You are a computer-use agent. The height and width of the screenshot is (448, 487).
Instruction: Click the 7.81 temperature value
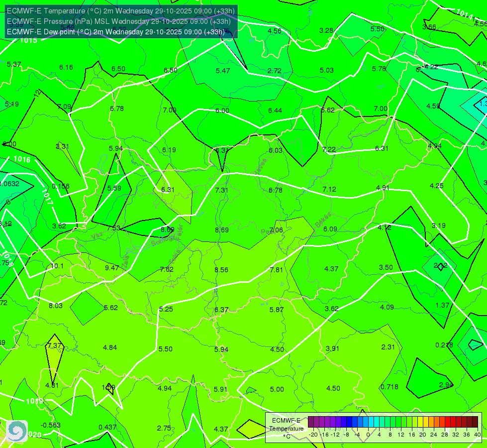(x=276, y=270)
